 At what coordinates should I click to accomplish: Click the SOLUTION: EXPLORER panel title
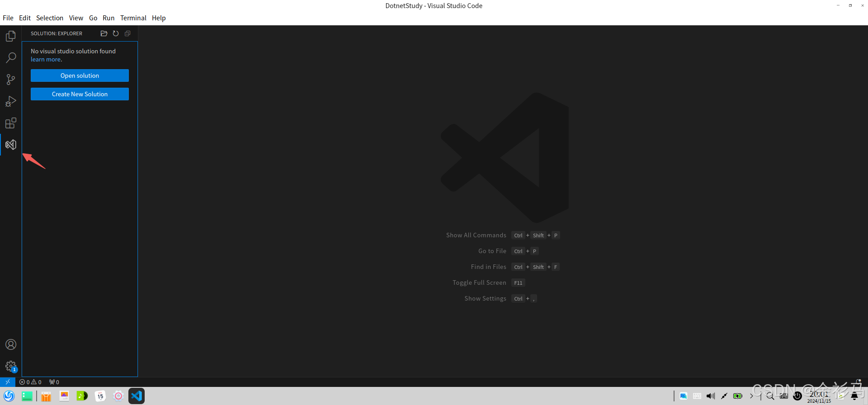point(57,33)
